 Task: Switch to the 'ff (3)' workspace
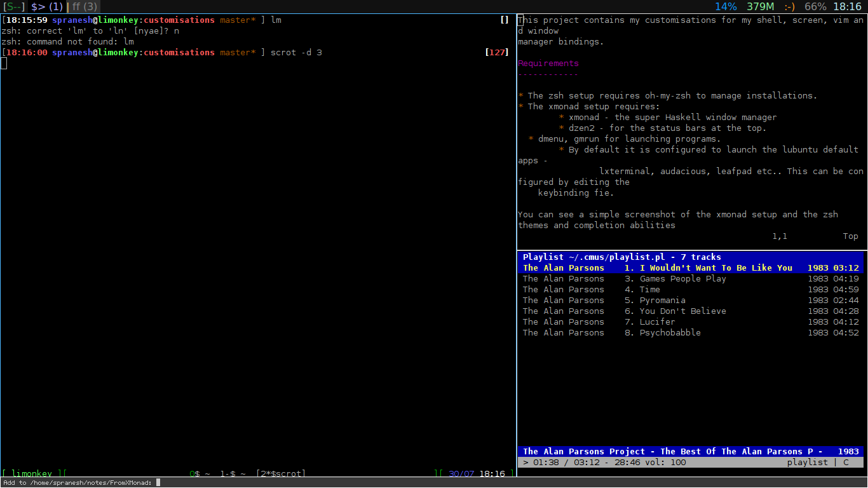pyautogui.click(x=85, y=7)
